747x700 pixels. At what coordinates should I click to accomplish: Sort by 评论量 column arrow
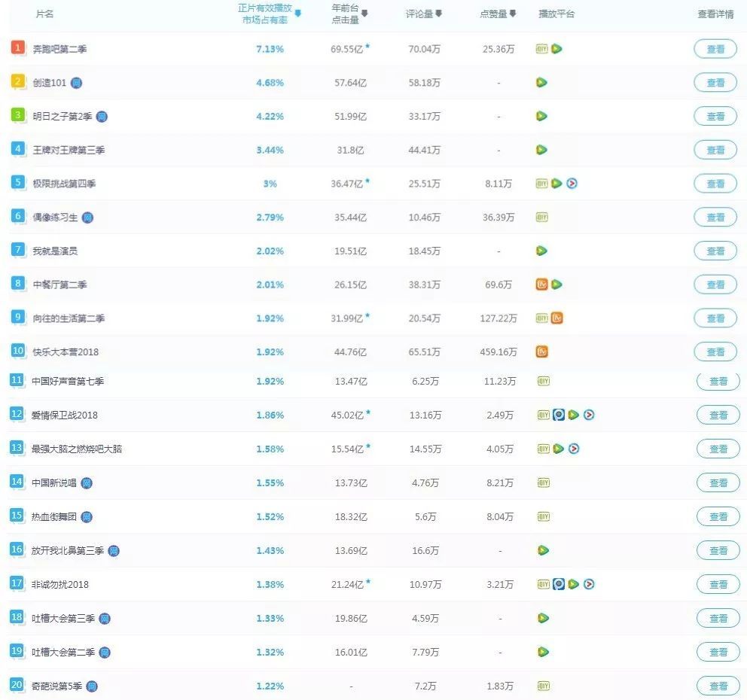pyautogui.click(x=439, y=14)
